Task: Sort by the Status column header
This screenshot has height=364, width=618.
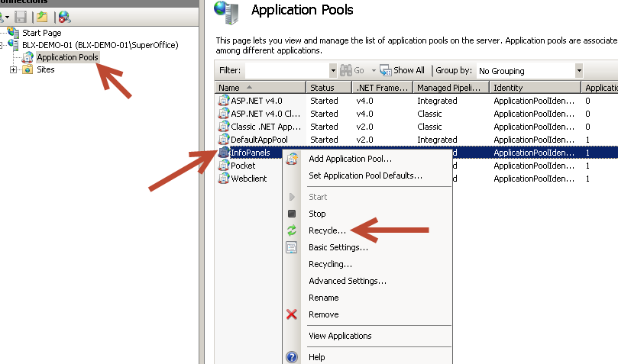Action: pyautogui.click(x=328, y=87)
